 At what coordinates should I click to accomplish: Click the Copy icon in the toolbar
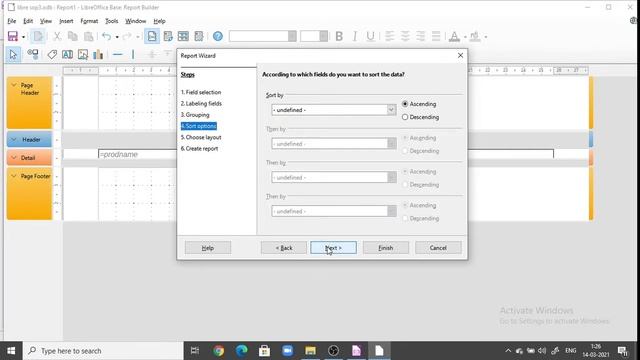tap(73, 36)
